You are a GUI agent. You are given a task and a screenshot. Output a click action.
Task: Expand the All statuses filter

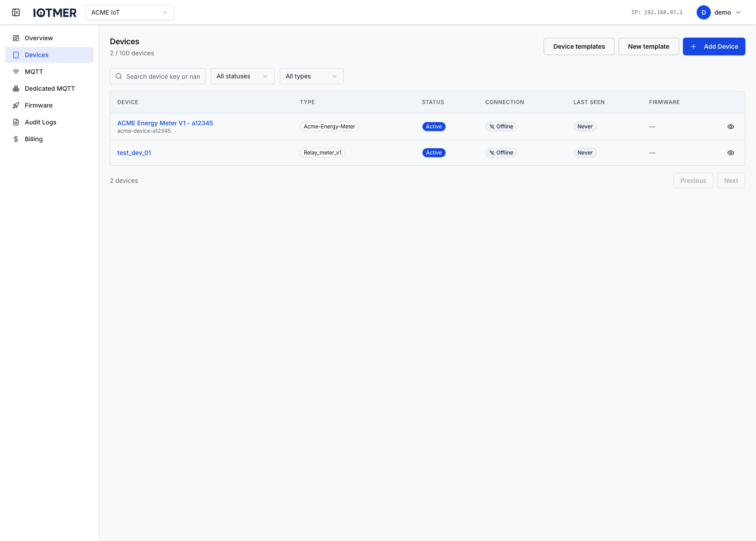tap(242, 76)
